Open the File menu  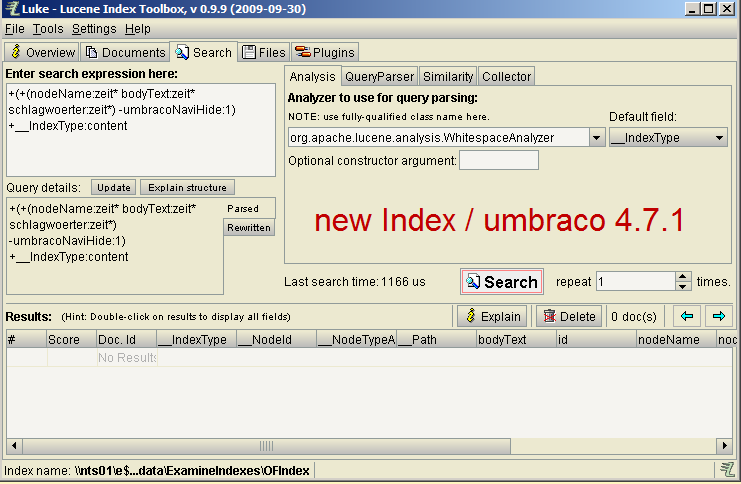click(15, 29)
